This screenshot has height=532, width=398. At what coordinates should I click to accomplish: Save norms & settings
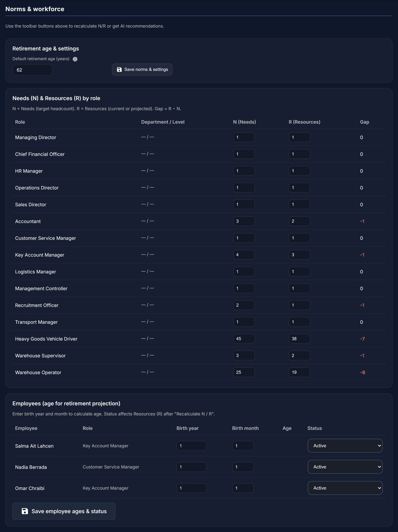142,70
